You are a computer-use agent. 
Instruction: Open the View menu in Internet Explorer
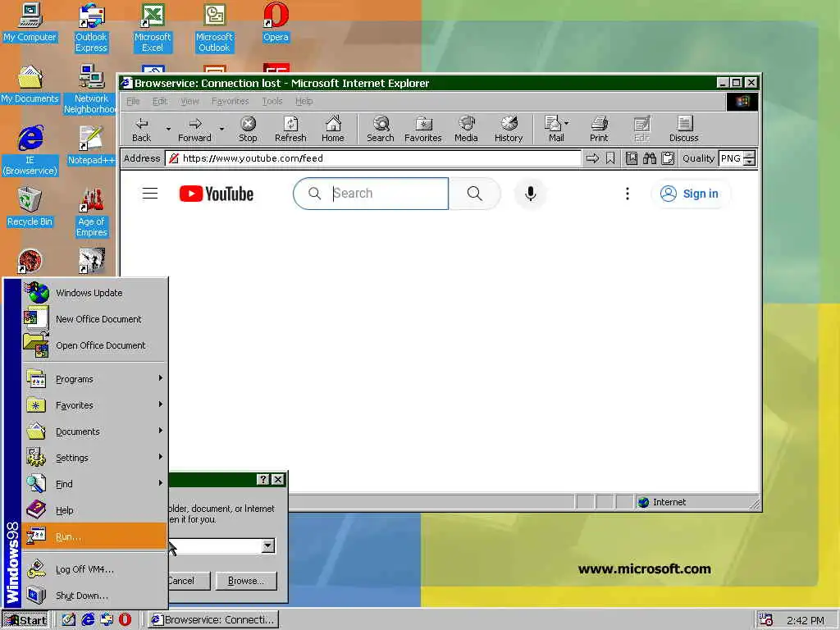point(189,101)
